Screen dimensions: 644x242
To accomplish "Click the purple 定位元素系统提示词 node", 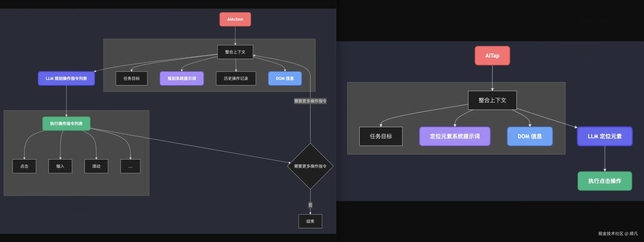I will [x=454, y=136].
